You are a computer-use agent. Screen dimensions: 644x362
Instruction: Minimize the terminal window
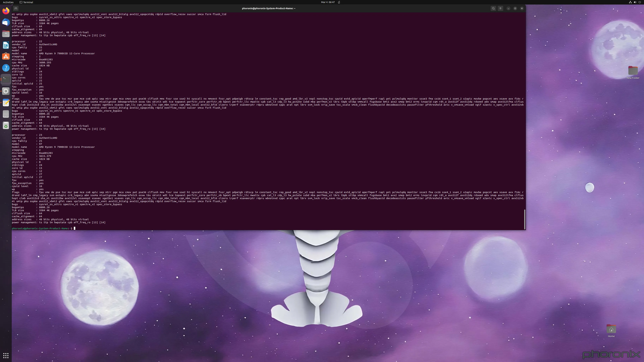tap(508, 8)
